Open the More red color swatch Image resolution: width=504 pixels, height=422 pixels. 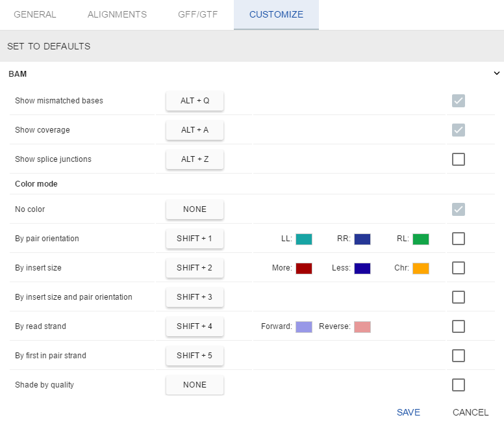coord(304,269)
